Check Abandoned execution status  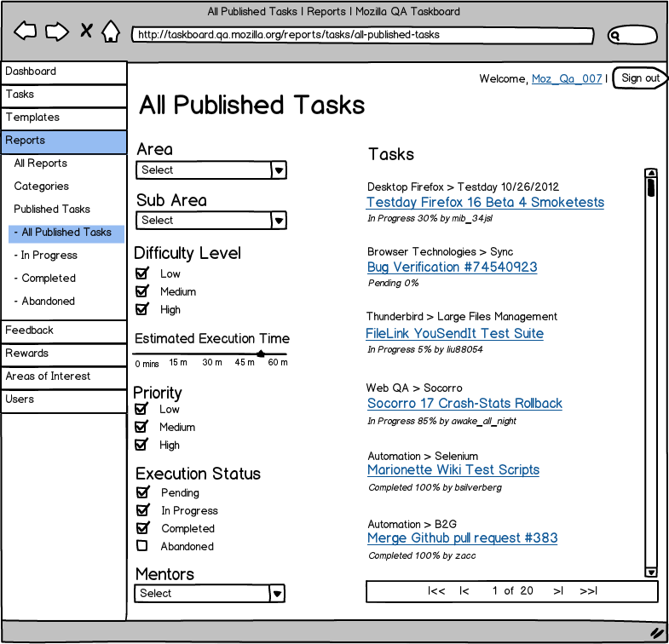point(142,545)
